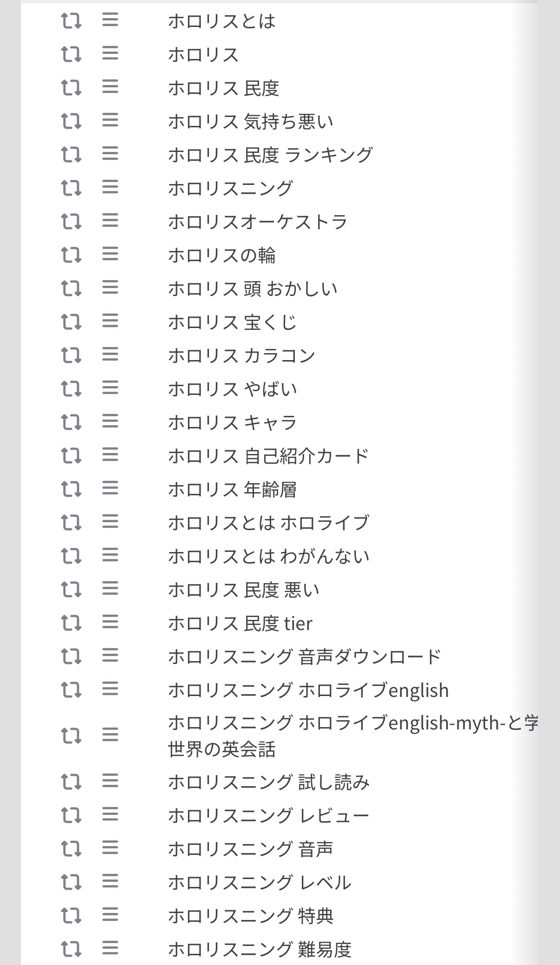Select the ホロリス やばい keyword
This screenshot has height=965, width=560.
pyautogui.click(x=232, y=389)
